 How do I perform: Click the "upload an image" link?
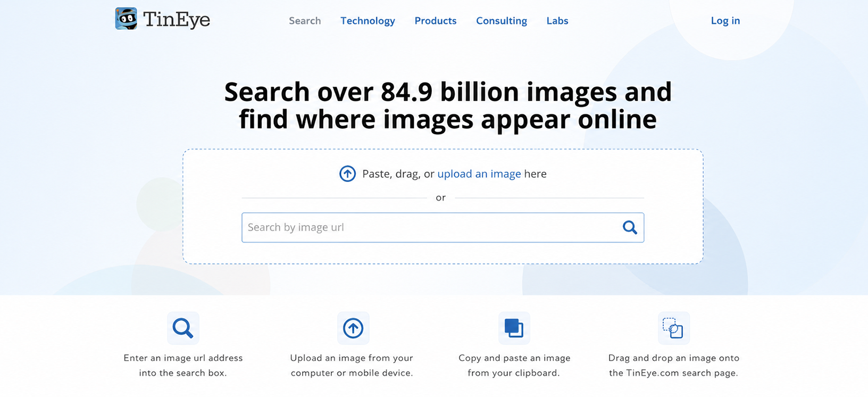[479, 174]
